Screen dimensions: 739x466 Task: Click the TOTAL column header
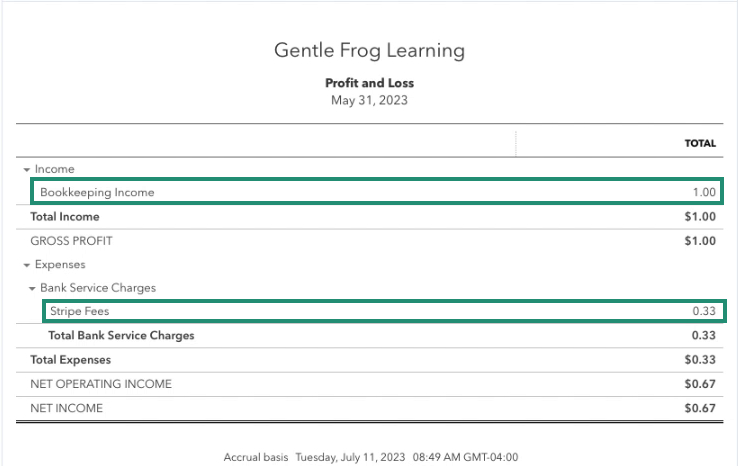[x=700, y=143]
